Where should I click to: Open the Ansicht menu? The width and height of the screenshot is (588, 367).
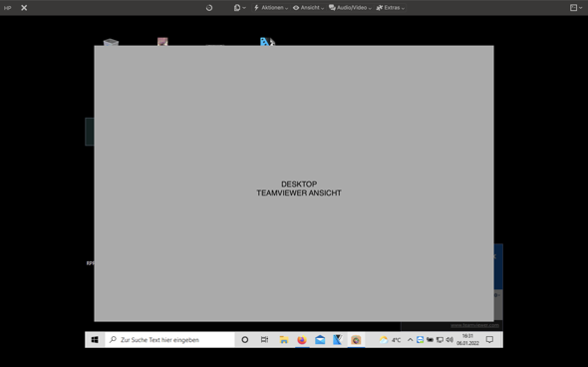click(x=308, y=8)
